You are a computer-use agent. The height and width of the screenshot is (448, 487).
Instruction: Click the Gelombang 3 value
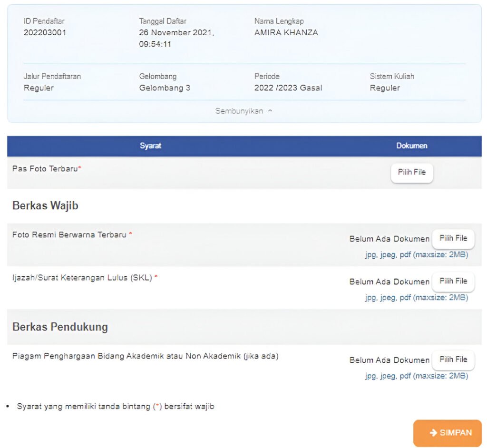click(165, 88)
